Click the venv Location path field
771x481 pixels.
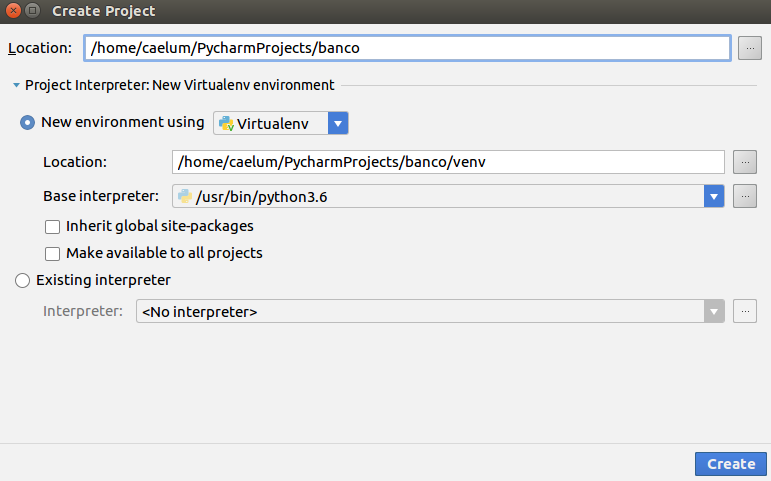click(448, 162)
